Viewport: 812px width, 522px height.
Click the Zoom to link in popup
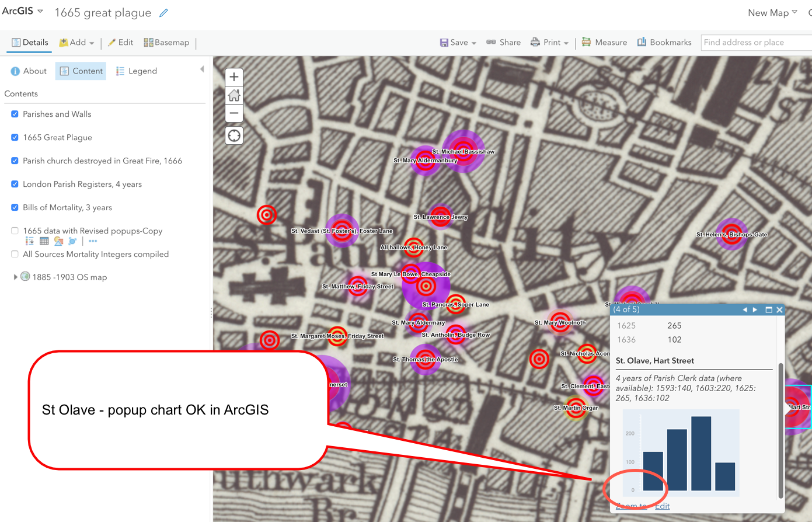pyautogui.click(x=632, y=506)
